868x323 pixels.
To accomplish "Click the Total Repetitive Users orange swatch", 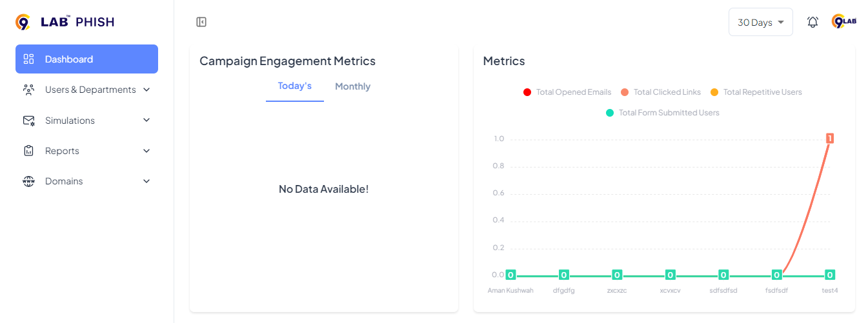I will (714, 92).
